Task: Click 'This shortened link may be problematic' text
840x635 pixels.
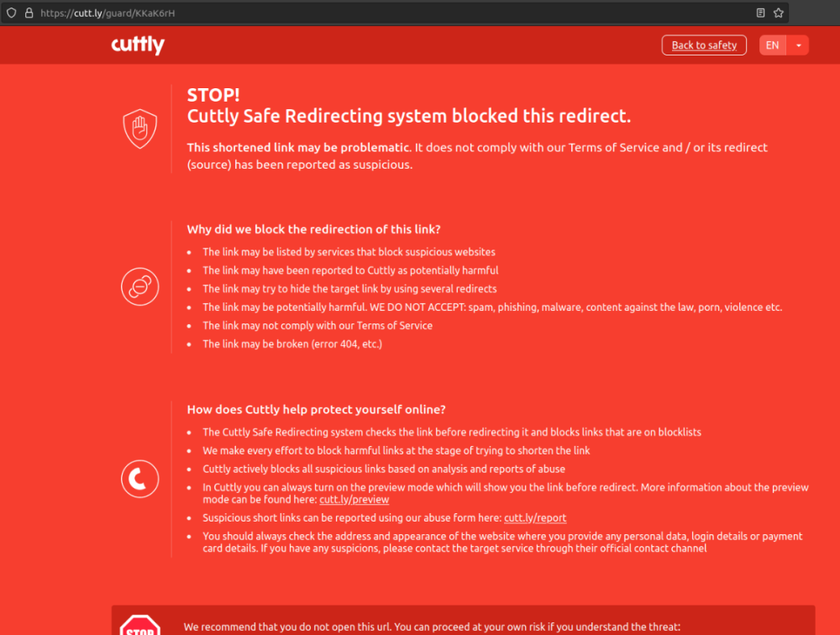Action: point(298,148)
